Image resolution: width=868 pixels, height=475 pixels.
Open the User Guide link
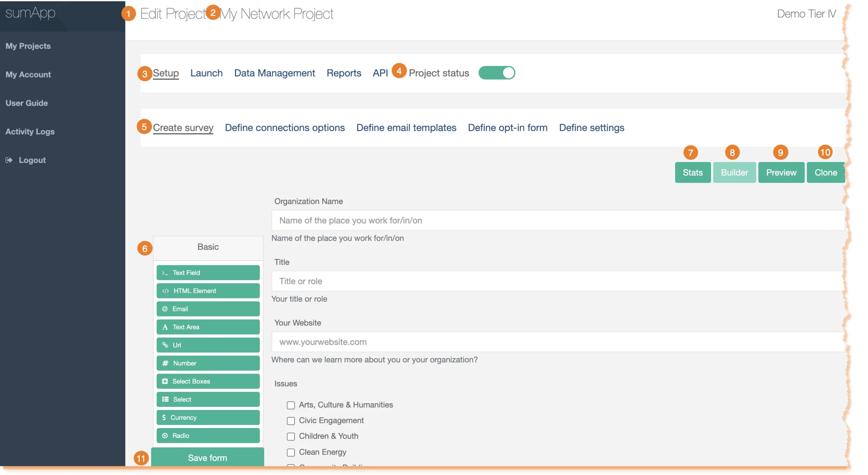pos(27,103)
